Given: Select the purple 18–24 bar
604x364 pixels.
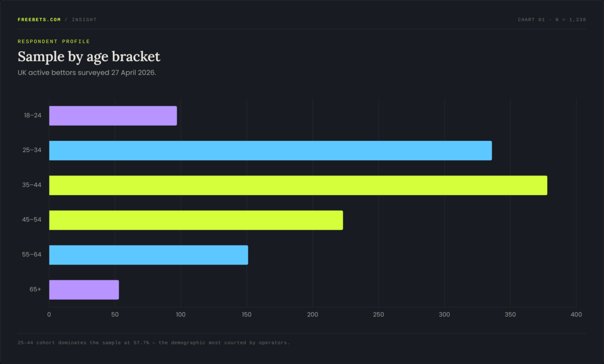Looking at the screenshot, I should [x=113, y=116].
